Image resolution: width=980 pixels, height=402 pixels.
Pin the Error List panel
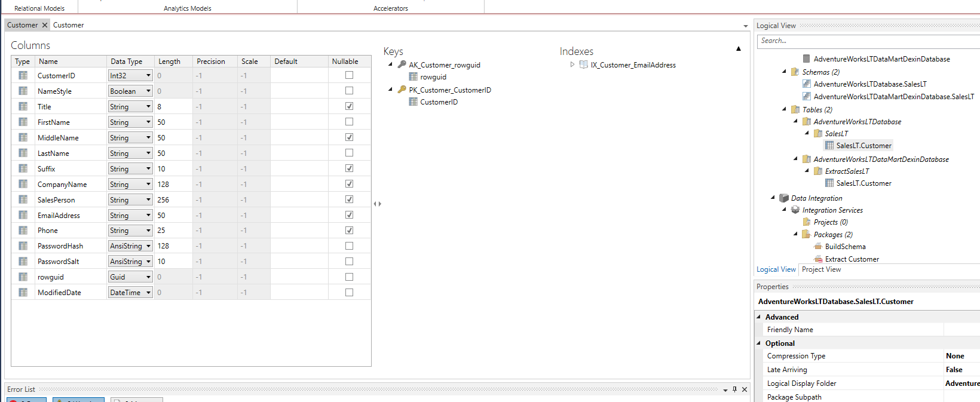click(735, 389)
